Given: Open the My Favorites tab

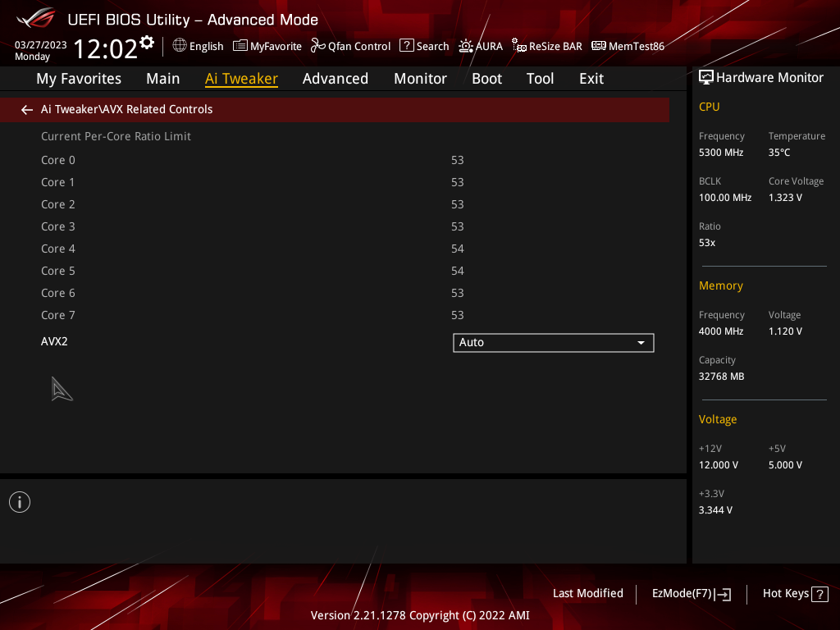Looking at the screenshot, I should tap(79, 79).
